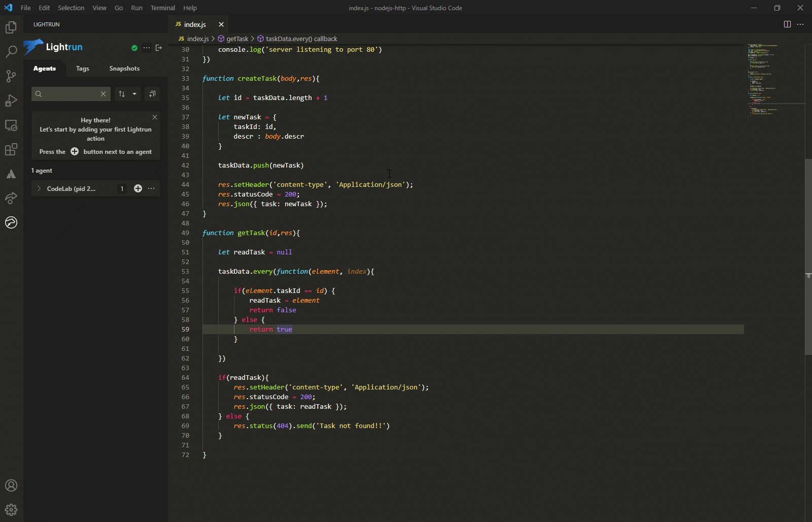Add action to CodeLab agent with plus button

point(138,188)
